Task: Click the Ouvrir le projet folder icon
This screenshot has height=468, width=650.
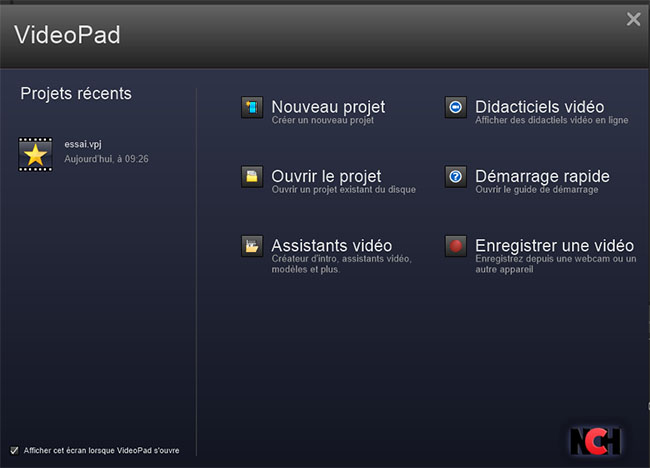Action: click(252, 177)
